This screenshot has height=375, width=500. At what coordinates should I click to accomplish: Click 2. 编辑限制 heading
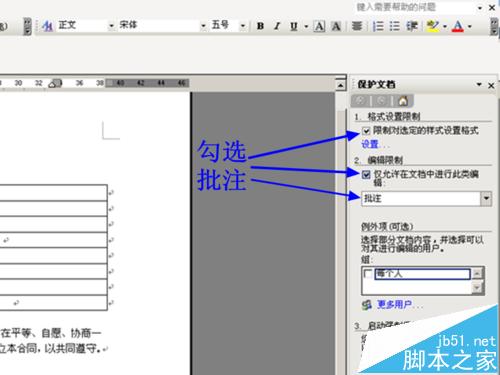(378, 160)
